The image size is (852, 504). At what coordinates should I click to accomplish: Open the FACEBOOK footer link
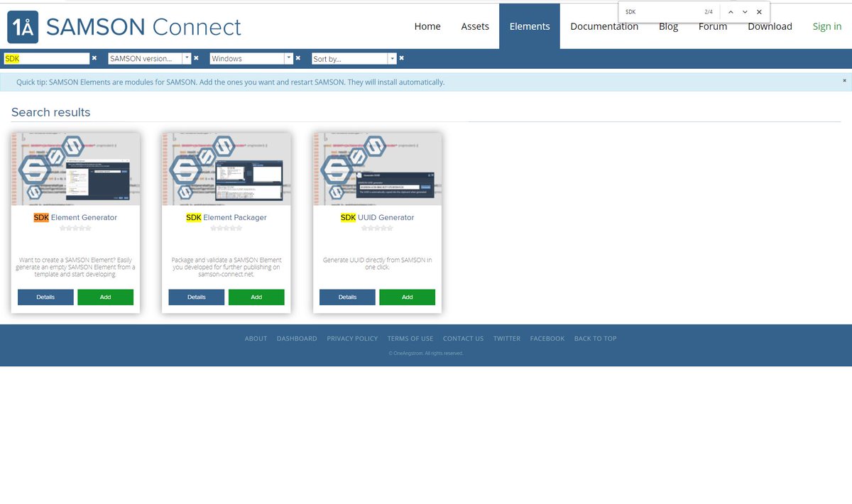547,339
